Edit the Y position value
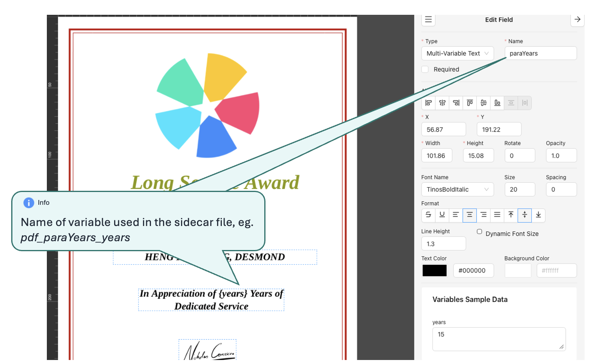Image resolution: width=591 pixels, height=364 pixels. click(x=499, y=129)
